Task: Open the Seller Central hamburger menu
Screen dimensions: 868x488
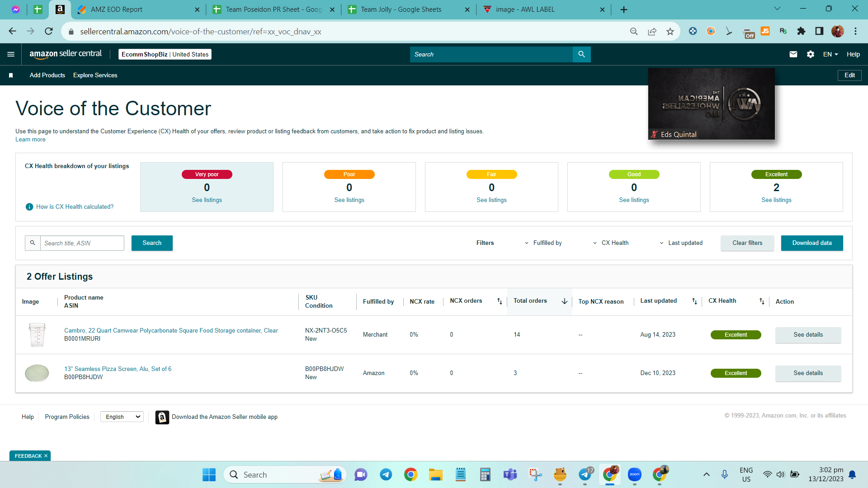Action: click(x=11, y=54)
